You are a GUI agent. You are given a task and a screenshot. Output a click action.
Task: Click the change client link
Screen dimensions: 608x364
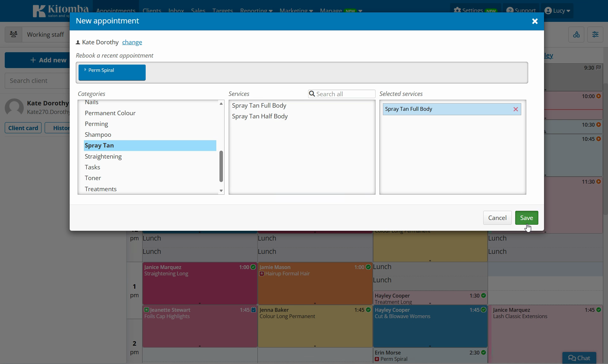click(x=132, y=42)
